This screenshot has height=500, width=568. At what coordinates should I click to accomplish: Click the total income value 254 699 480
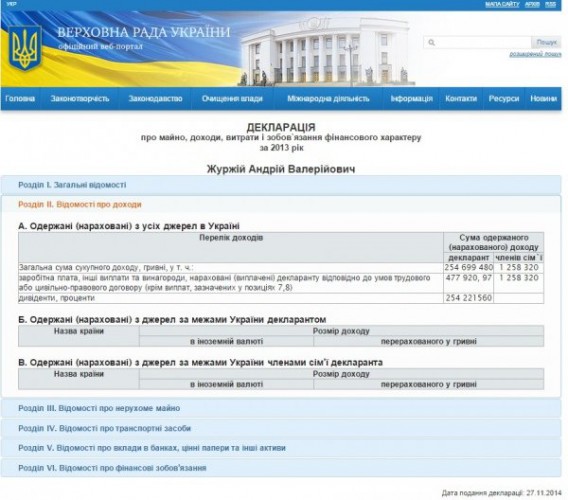468,267
